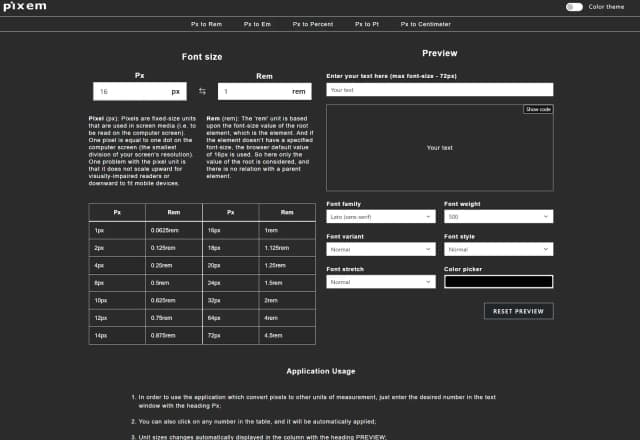Open the black Color picker swatch
Screen dimensions: 640x440
coord(498,282)
